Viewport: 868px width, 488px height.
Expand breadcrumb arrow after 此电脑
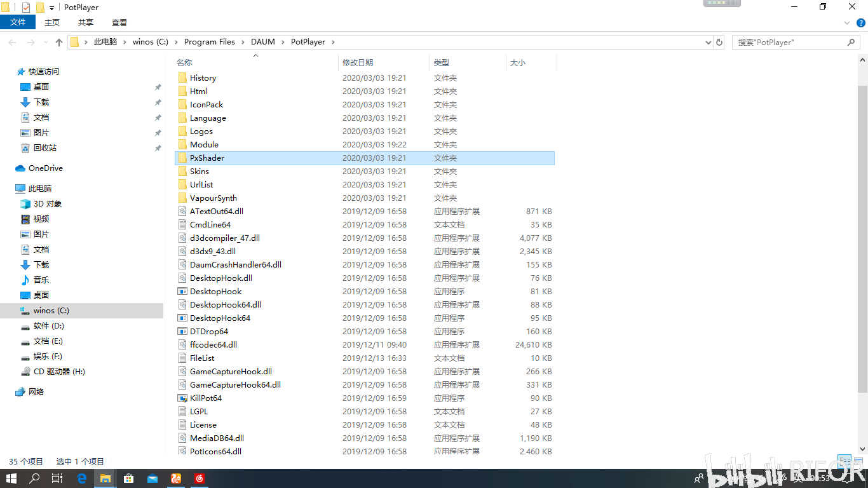pos(125,42)
